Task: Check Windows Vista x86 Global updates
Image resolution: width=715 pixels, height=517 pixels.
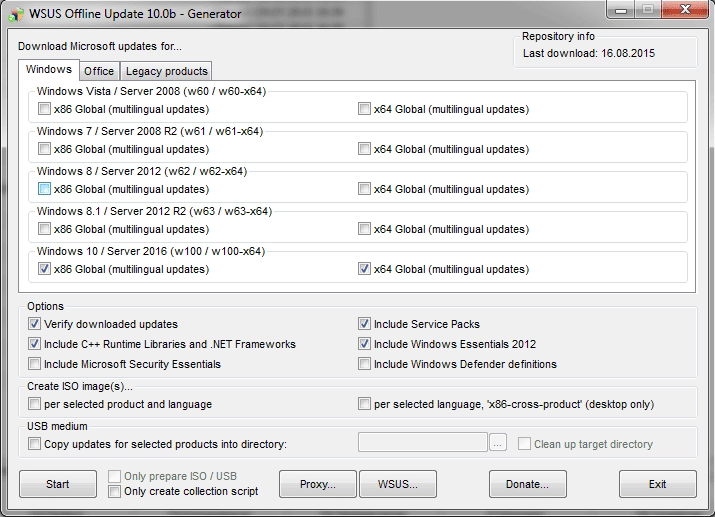Action: coord(44,109)
